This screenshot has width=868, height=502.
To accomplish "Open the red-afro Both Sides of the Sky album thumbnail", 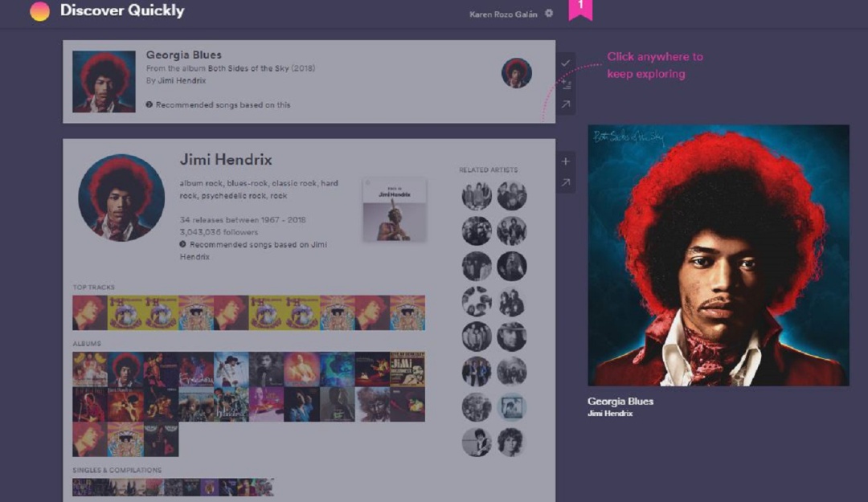I will [125, 369].
